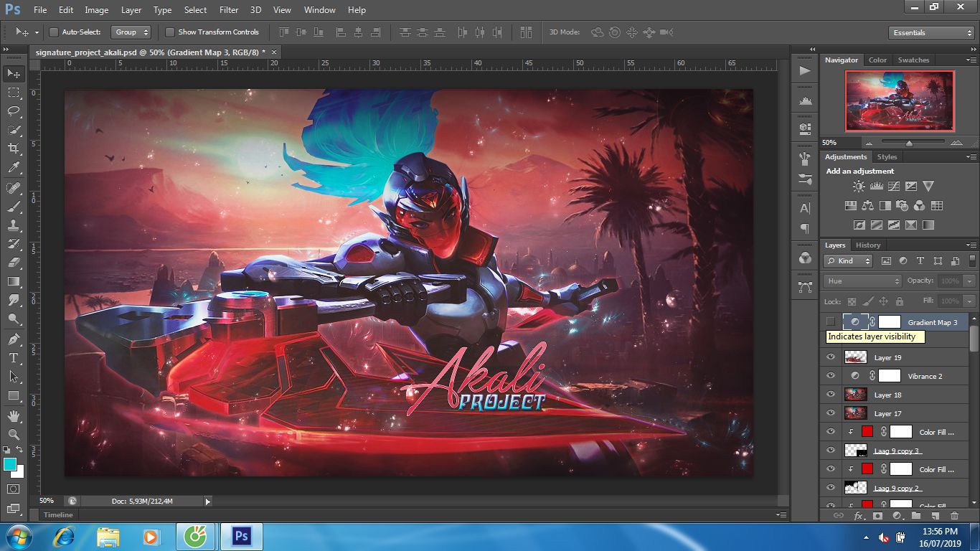Image resolution: width=980 pixels, height=551 pixels.
Task: Add Brightness/Contrast adjustment icon
Action: pos(859,187)
